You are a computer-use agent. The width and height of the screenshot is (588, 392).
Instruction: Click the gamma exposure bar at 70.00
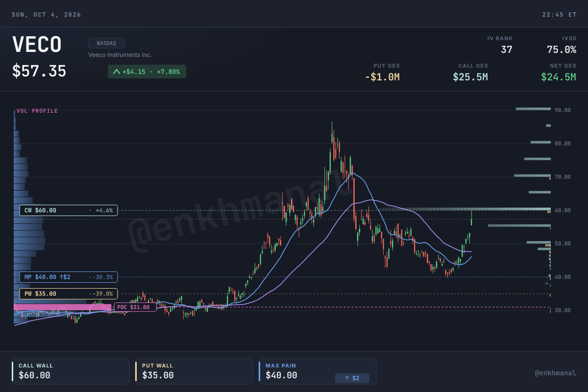tap(532, 175)
